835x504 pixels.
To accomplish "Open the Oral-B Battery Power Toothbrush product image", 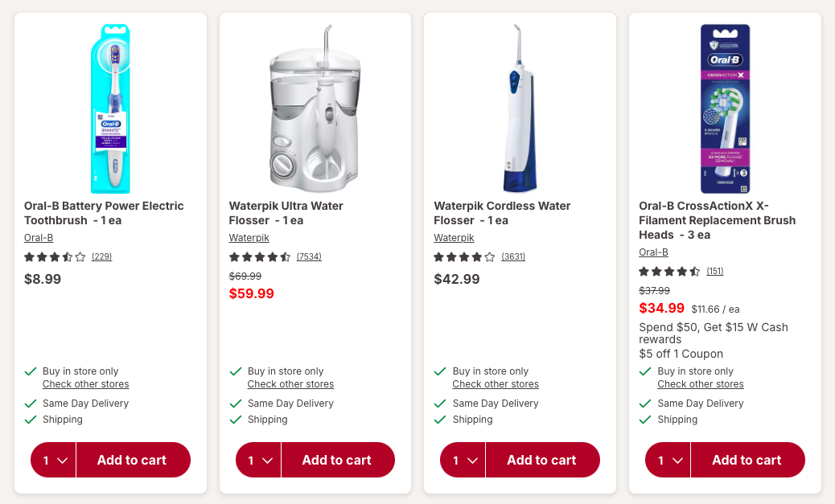I will 111,109.
